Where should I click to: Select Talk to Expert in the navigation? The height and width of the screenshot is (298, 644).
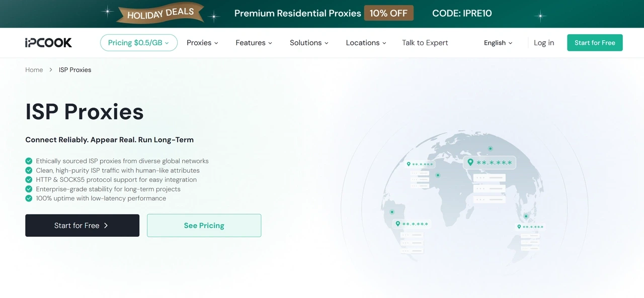point(425,43)
